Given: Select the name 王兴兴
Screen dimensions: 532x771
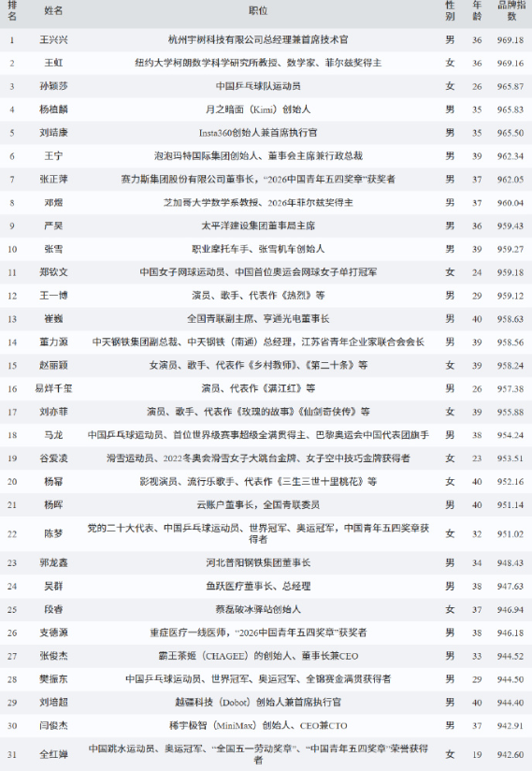Looking at the screenshot, I should 53,40.
